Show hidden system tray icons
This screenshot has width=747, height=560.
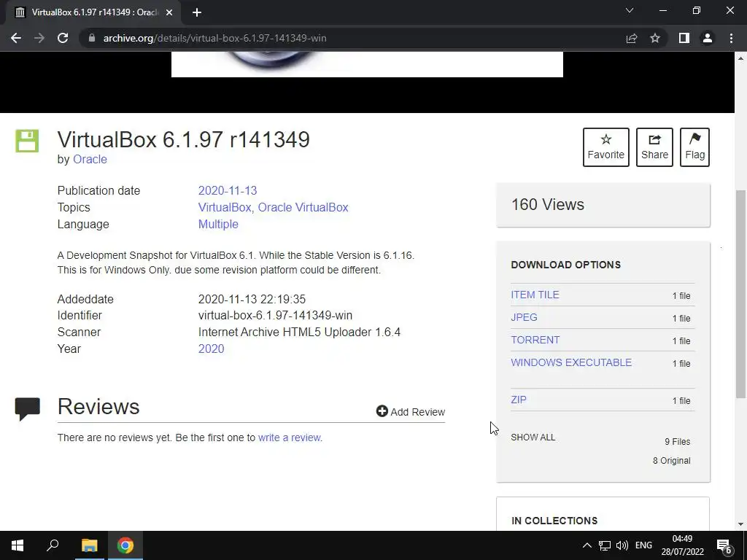coord(587,545)
